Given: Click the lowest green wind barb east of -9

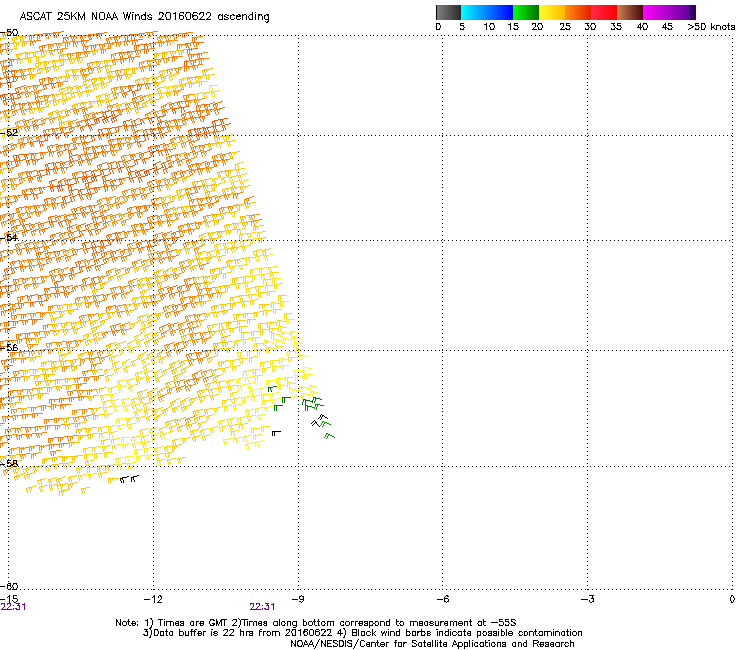Looking at the screenshot, I should pyautogui.click(x=329, y=436).
